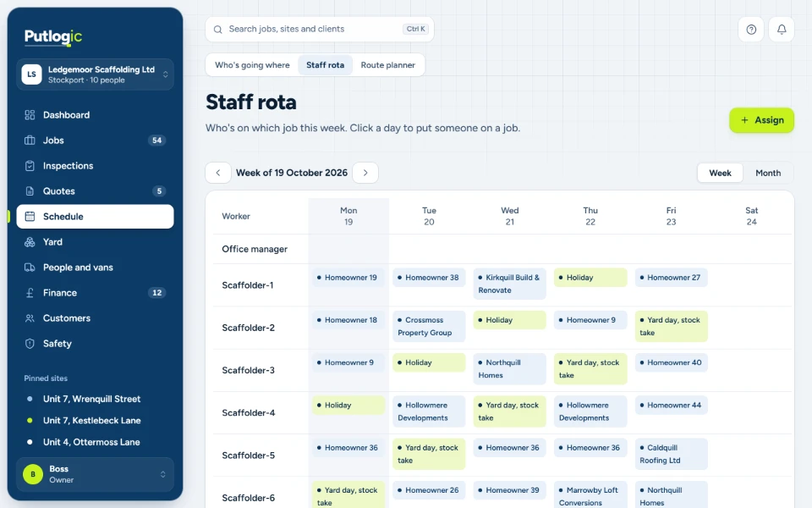Click the Assign button
The width and height of the screenshot is (812, 508).
coord(761,120)
